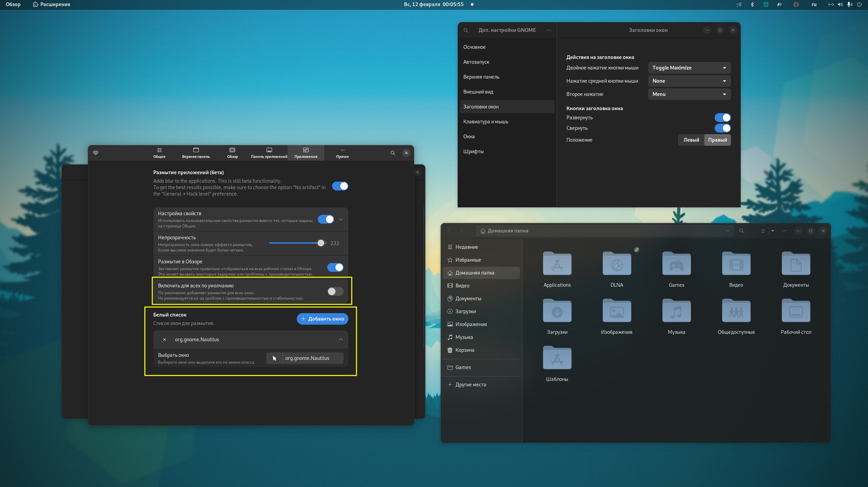Click the Добавить окно button
This screenshot has height=487, width=868.
pos(322,319)
